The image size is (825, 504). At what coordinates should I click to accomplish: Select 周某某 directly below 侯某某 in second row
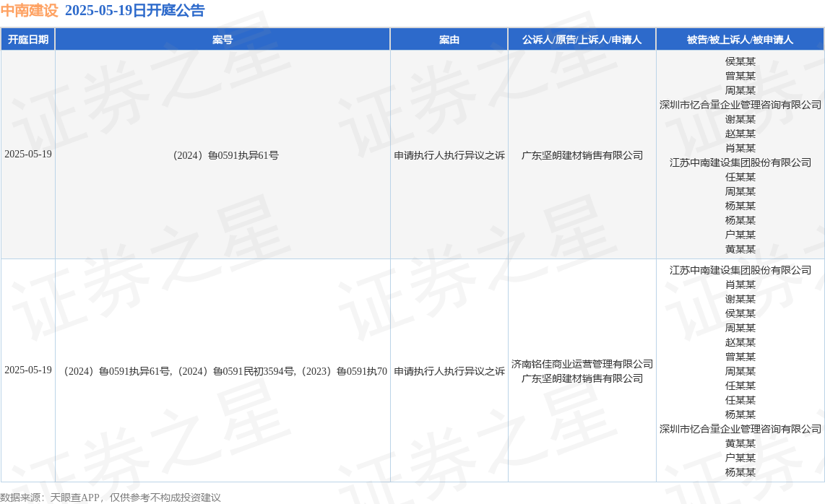[x=740, y=329]
